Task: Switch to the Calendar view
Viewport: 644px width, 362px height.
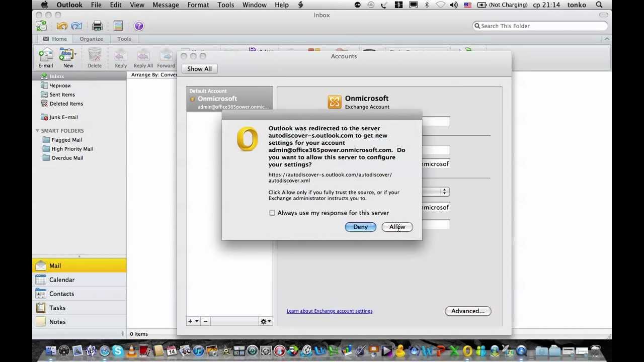Action: point(79,280)
